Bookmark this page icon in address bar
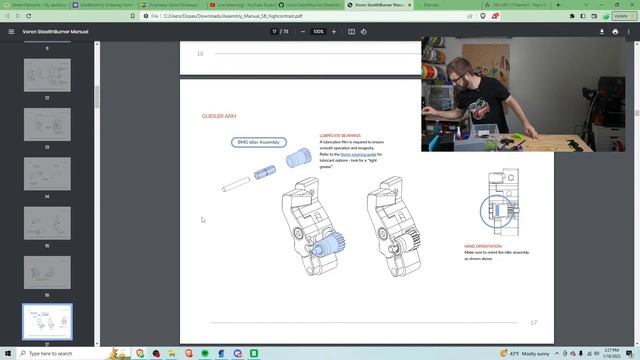This screenshot has width=640, height=360. (133, 16)
